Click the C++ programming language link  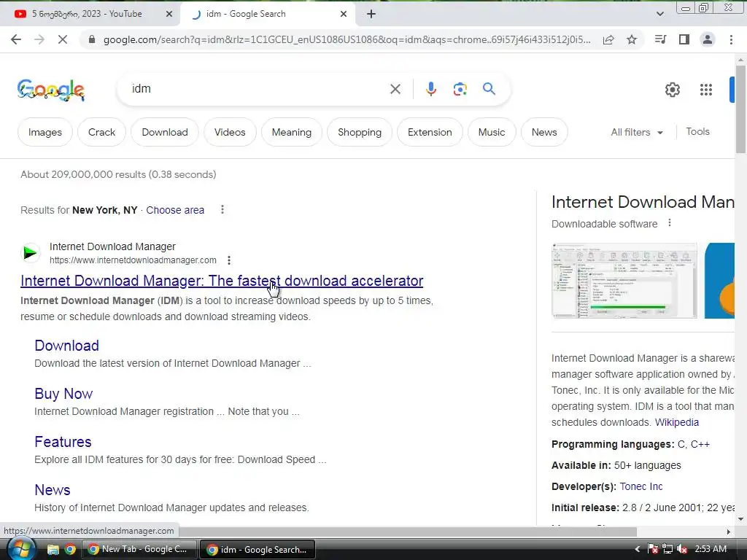700,444
